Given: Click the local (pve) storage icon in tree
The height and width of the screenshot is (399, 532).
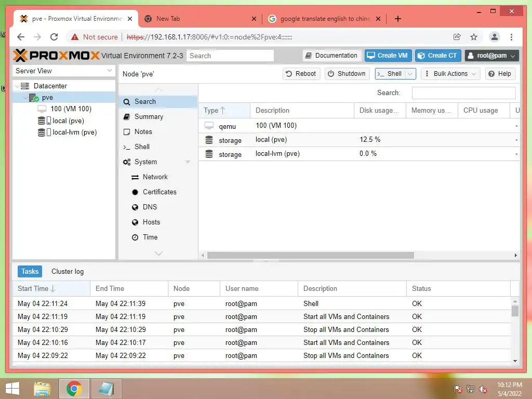Looking at the screenshot, I should [44, 121].
